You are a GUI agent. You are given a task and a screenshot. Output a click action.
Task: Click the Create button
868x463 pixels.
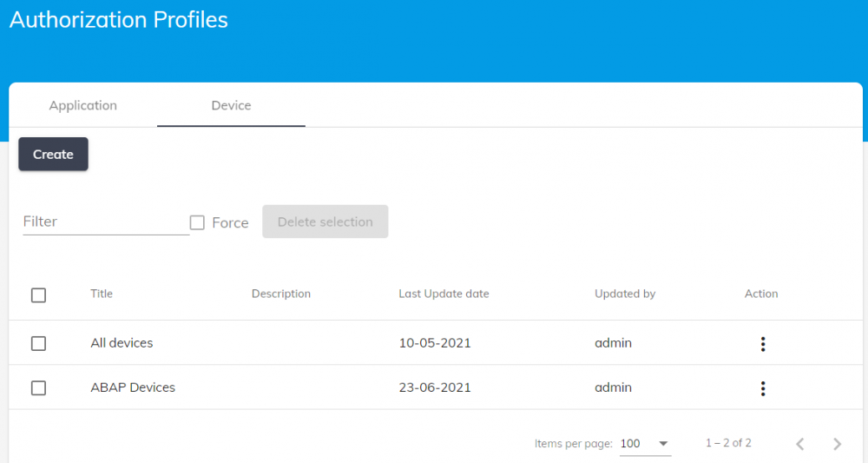[53, 154]
